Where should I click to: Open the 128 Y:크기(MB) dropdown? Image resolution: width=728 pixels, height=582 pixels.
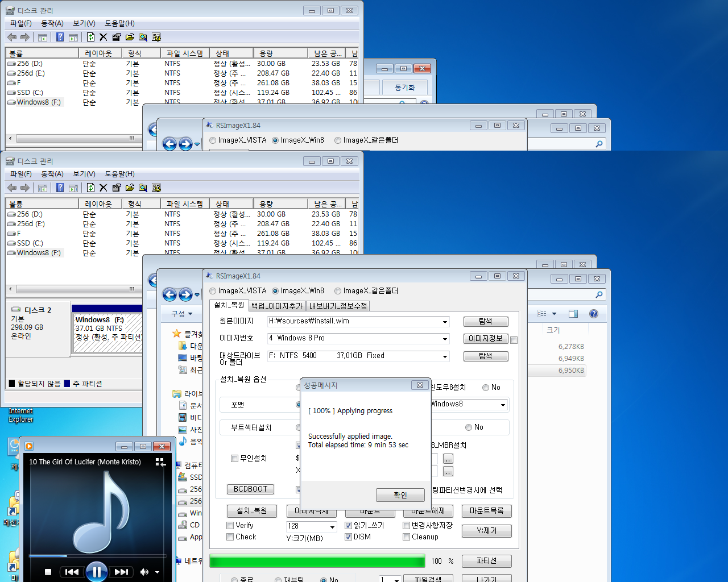click(x=332, y=527)
